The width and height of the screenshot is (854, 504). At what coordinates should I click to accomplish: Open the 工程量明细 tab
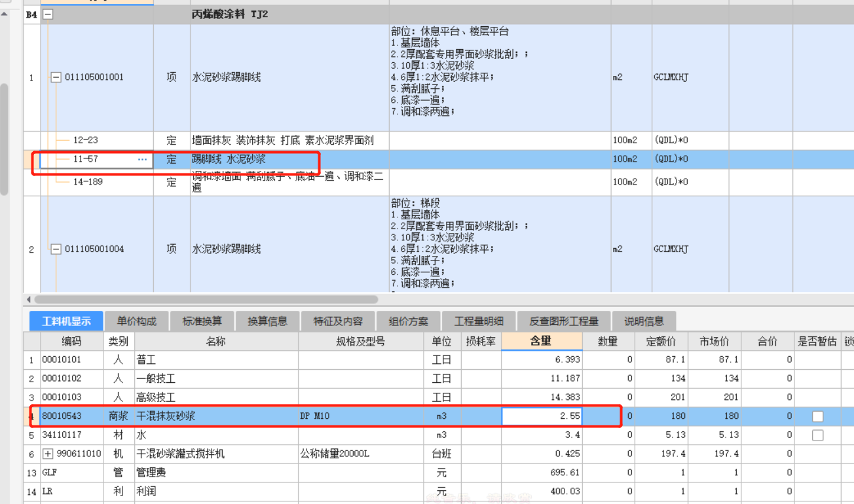point(479,321)
